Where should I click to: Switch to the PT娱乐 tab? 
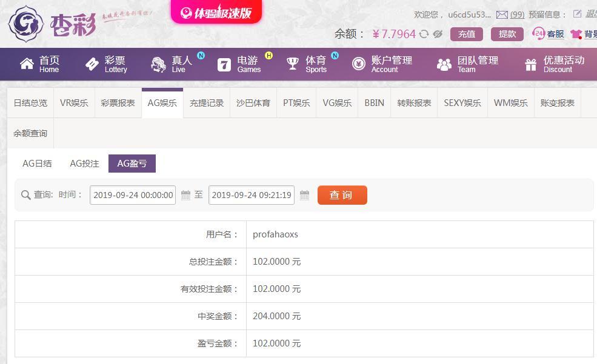(296, 103)
